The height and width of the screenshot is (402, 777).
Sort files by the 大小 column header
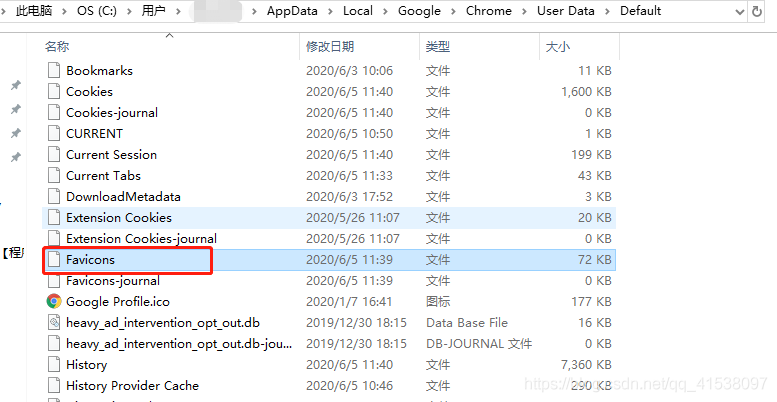557,47
